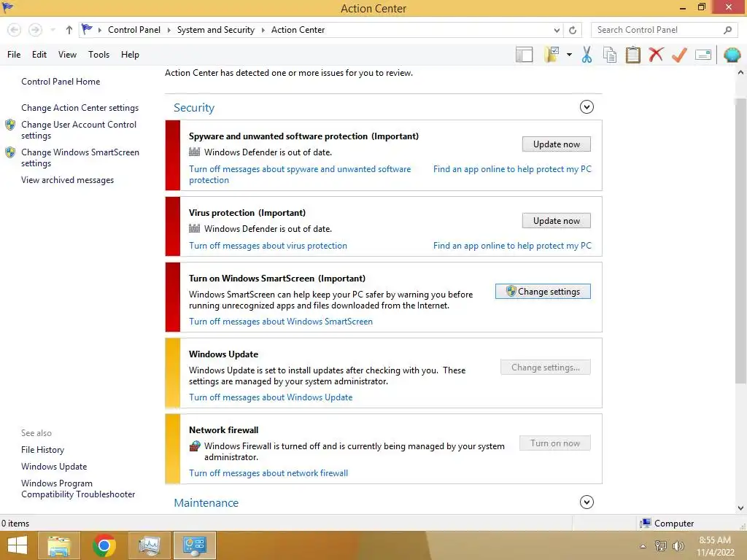Open Change Action Center settings

[80, 108]
